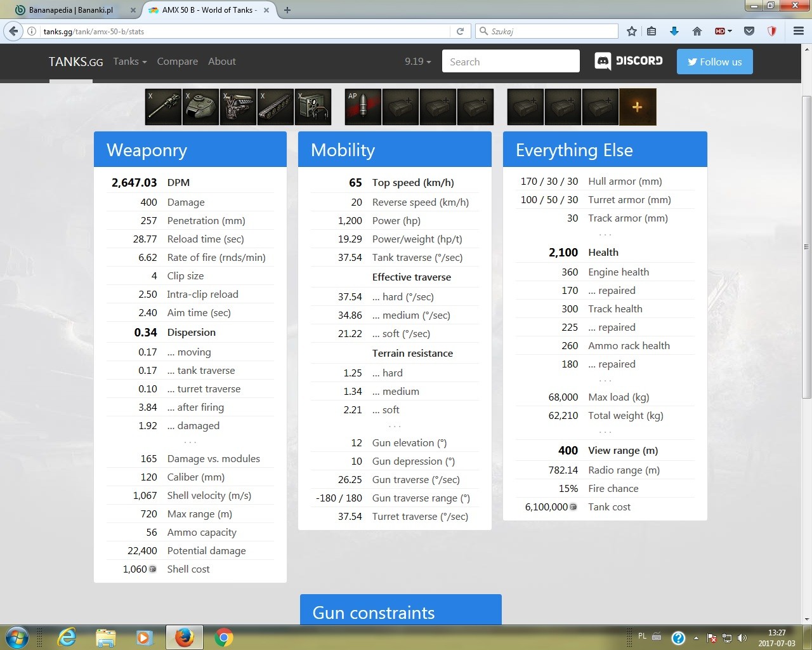Click the Penetration (mm) row
The height and width of the screenshot is (650, 812).
coord(190,221)
